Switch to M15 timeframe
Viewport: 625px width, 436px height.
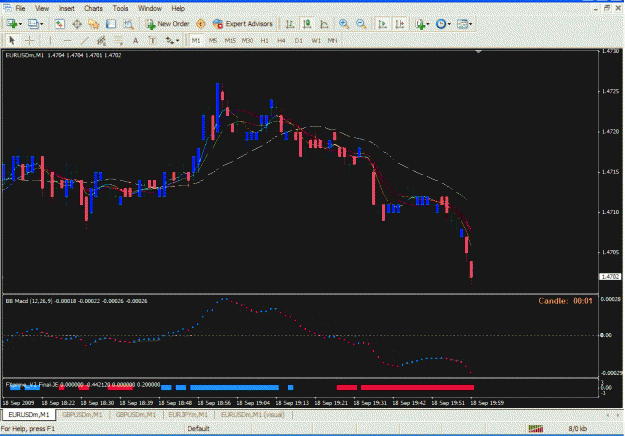tap(230, 41)
